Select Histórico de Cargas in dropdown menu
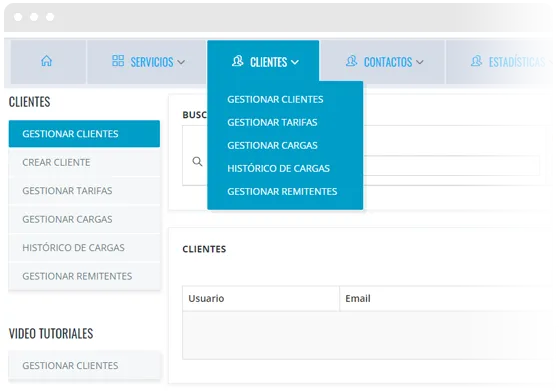 tap(278, 169)
